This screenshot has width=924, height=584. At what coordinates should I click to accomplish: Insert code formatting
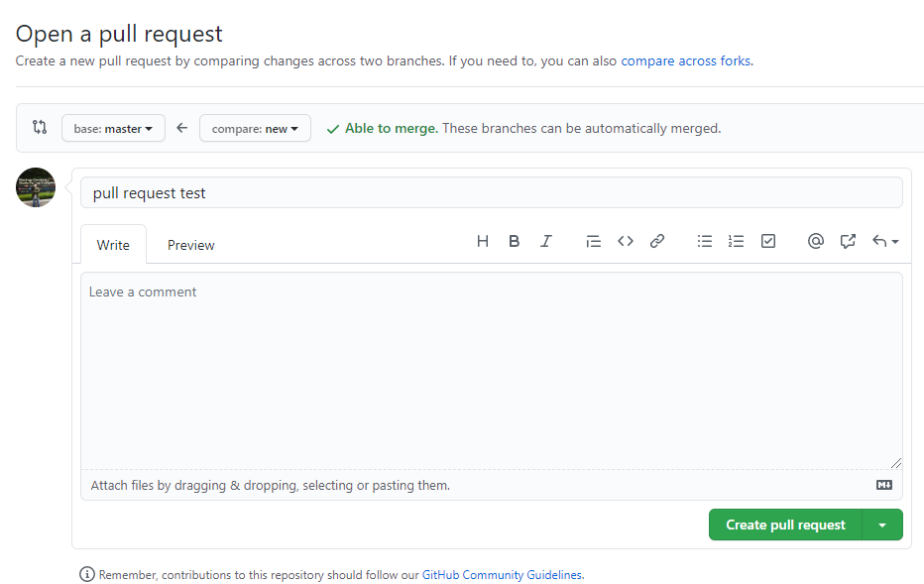click(x=626, y=241)
